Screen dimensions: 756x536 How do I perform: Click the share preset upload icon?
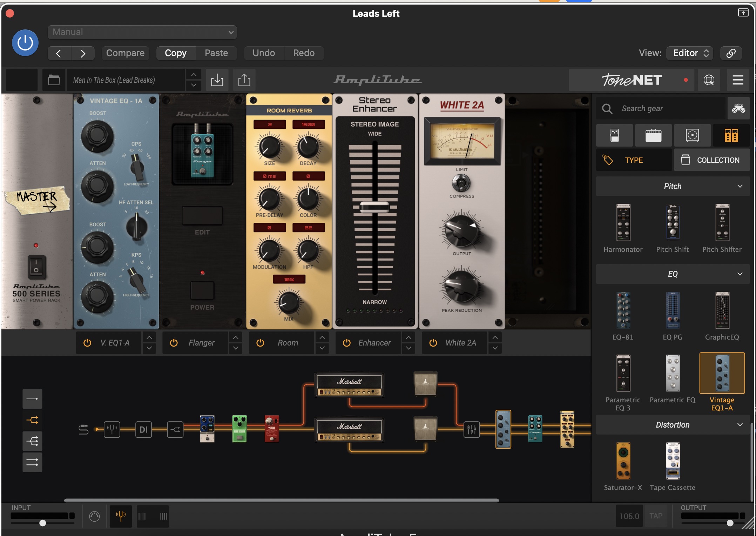(x=244, y=80)
